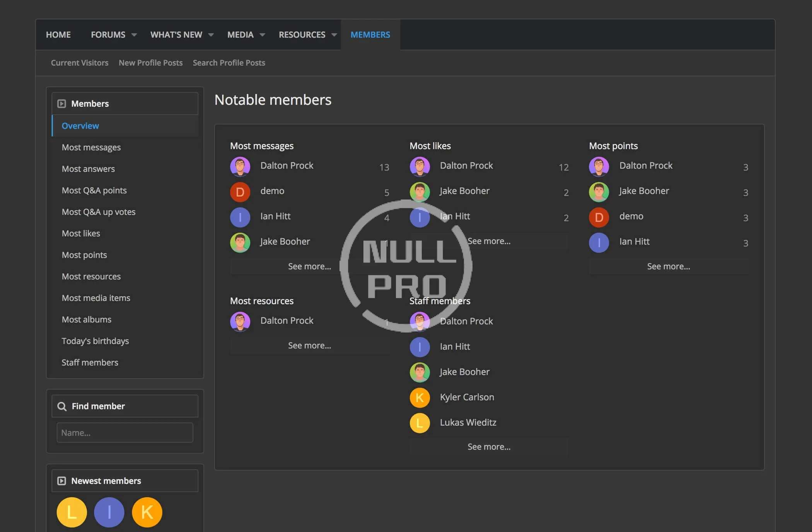Select Most Q&A points in sidebar
This screenshot has height=532, width=812.
pos(94,190)
